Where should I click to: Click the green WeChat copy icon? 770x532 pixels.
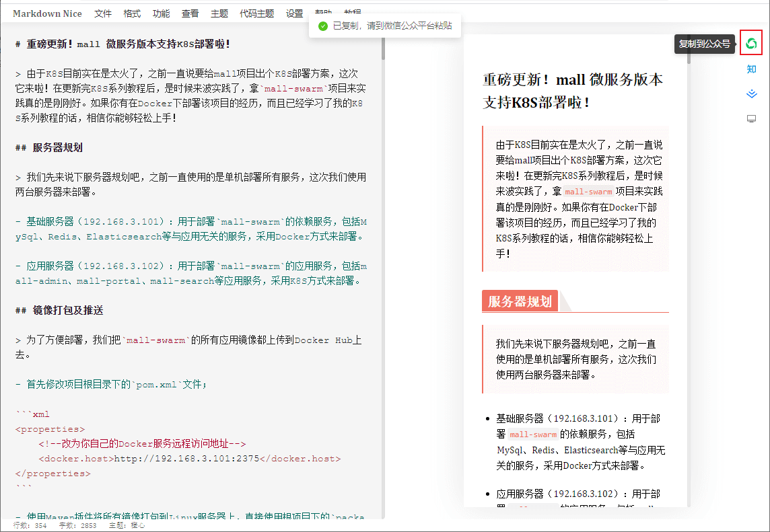point(751,44)
